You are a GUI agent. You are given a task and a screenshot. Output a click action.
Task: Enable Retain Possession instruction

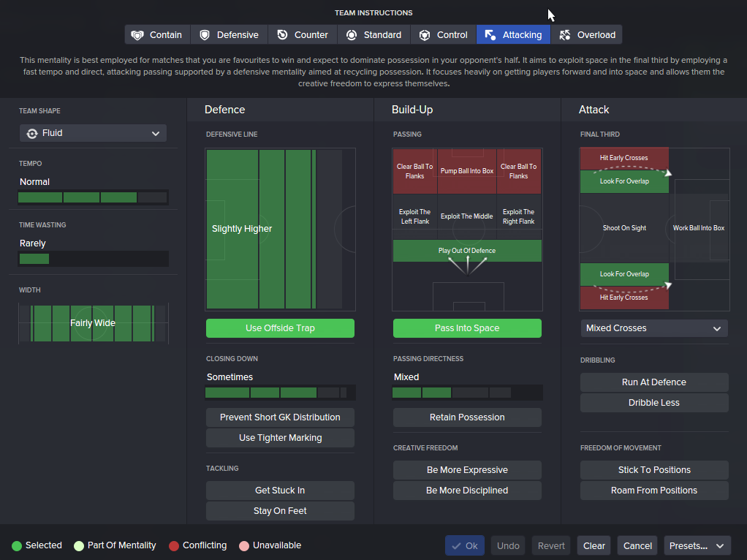(x=467, y=417)
